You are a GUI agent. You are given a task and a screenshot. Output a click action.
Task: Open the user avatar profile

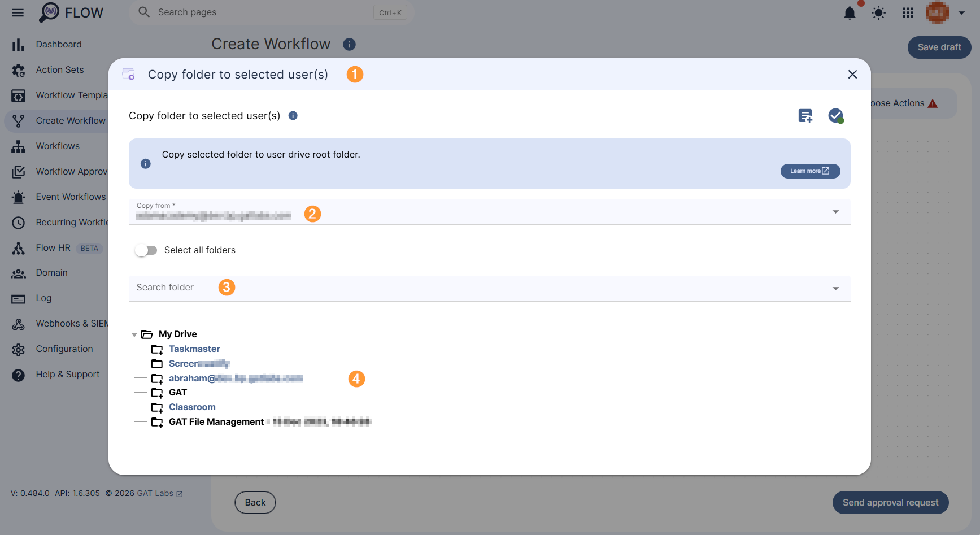938,12
